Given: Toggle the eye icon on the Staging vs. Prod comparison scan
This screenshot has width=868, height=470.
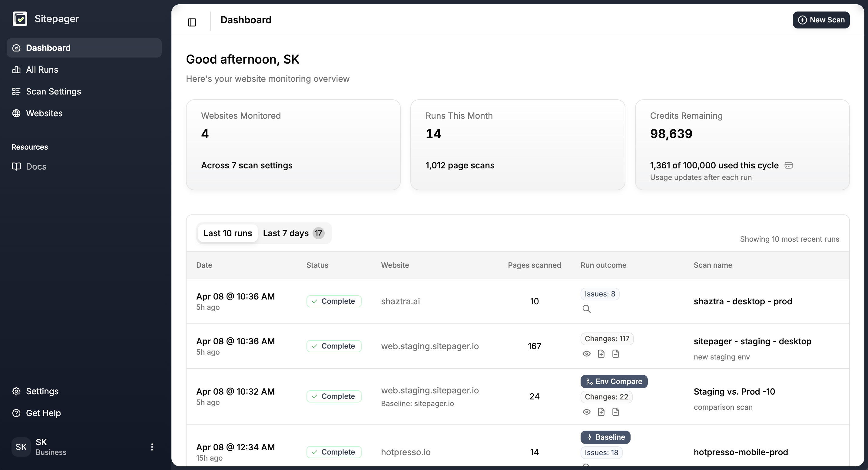Looking at the screenshot, I should [587, 412].
